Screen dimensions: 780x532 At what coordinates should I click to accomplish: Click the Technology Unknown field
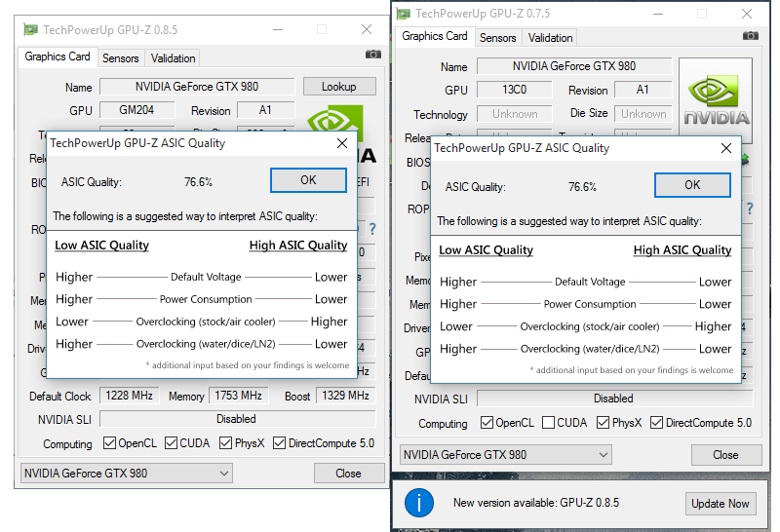tap(515, 114)
